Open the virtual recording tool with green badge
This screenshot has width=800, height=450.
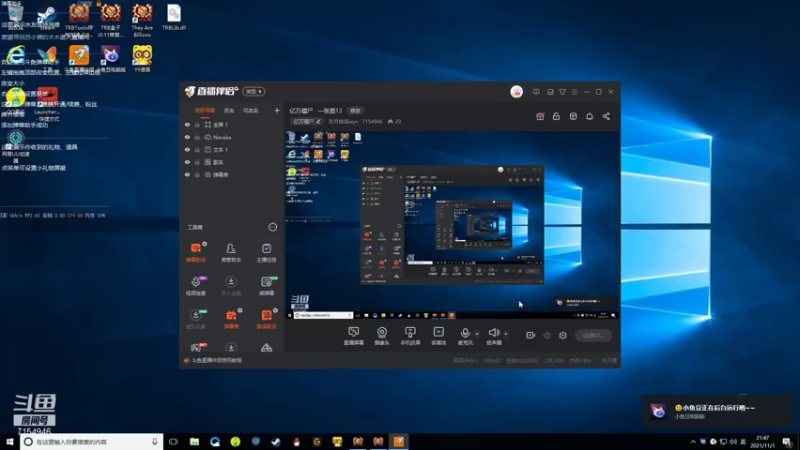(x=196, y=319)
